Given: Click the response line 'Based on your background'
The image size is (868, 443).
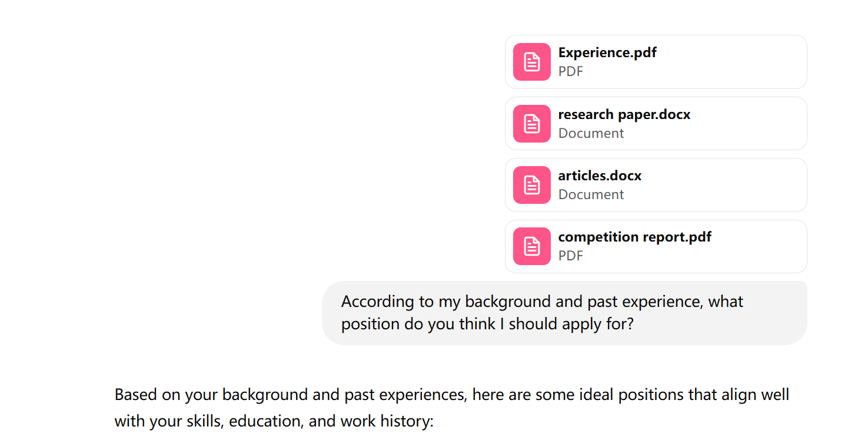Looking at the screenshot, I should [x=451, y=394].
